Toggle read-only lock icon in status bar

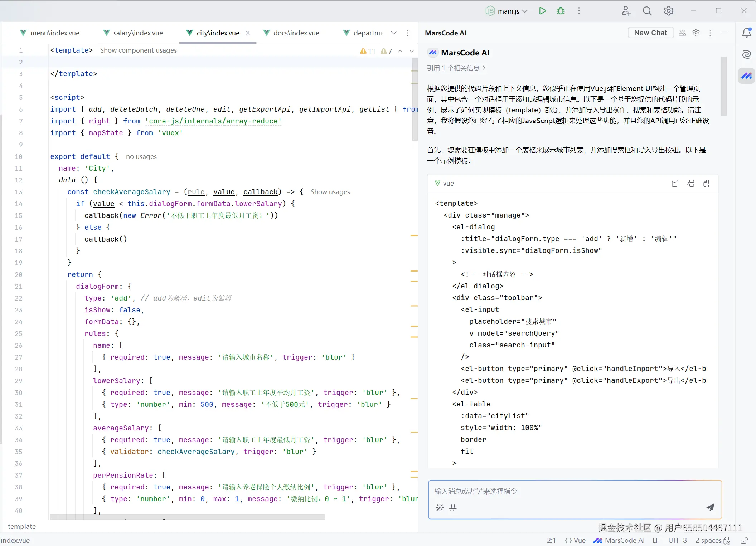pos(744,540)
